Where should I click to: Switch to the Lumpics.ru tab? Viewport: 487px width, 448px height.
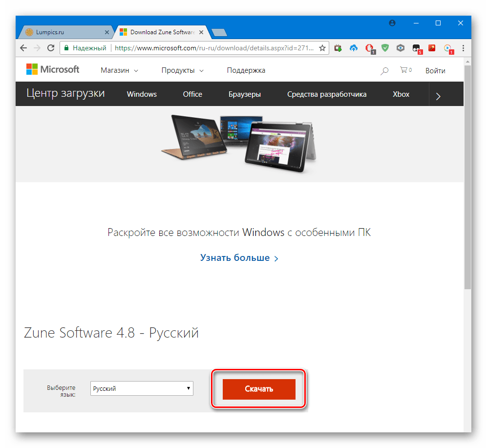(x=67, y=32)
